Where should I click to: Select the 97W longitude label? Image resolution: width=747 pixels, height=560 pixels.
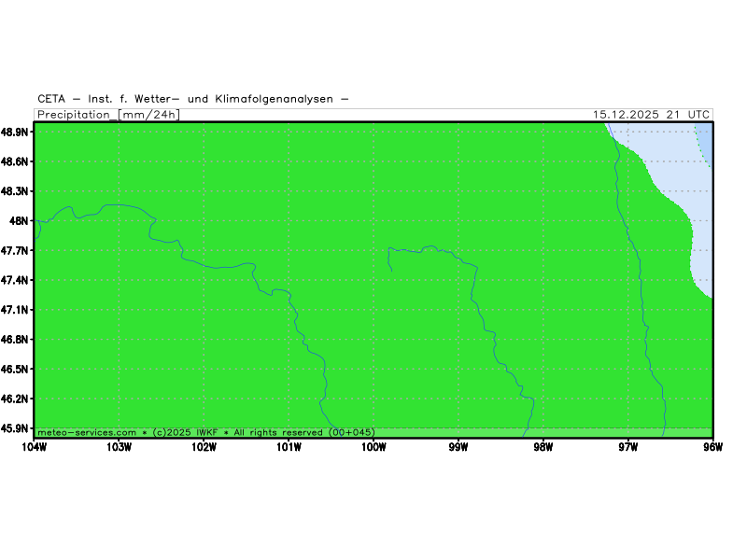[627, 446]
